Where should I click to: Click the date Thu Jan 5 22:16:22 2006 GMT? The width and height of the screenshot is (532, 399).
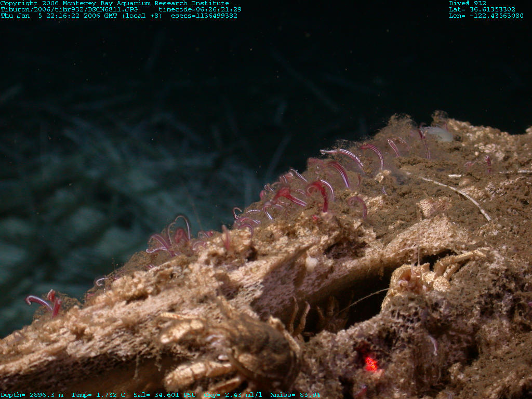(59, 16)
